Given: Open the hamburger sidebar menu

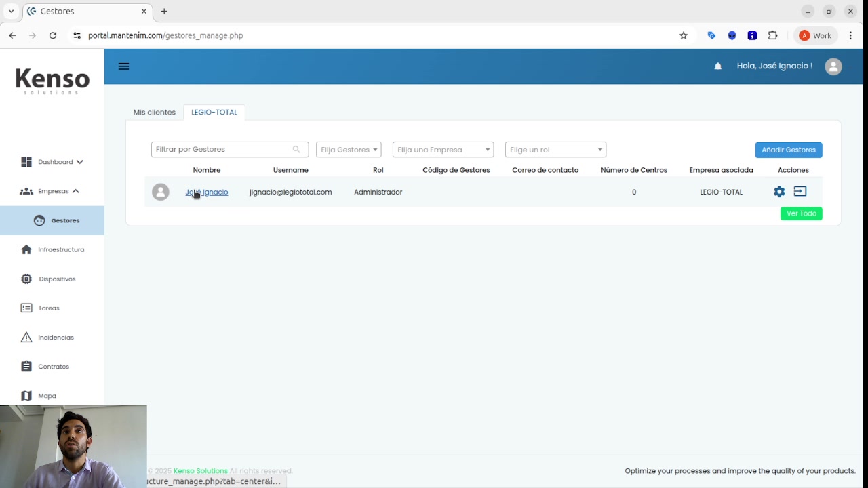Looking at the screenshot, I should click(123, 66).
